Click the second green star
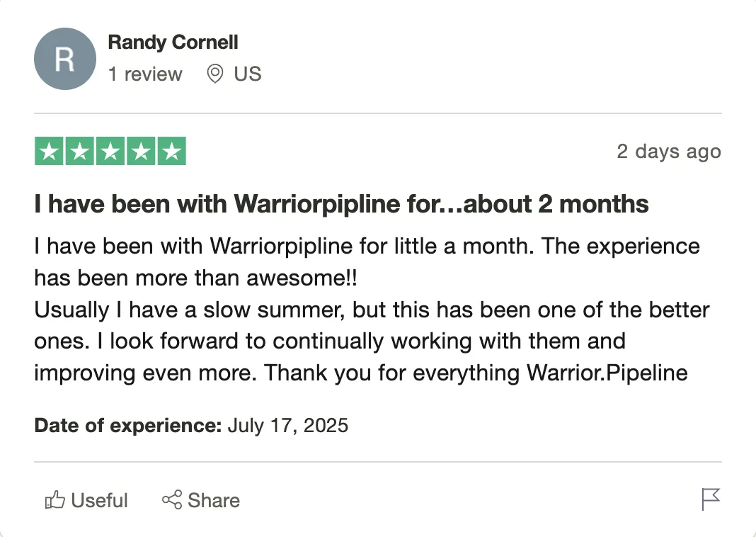The height and width of the screenshot is (537, 756). click(x=79, y=151)
